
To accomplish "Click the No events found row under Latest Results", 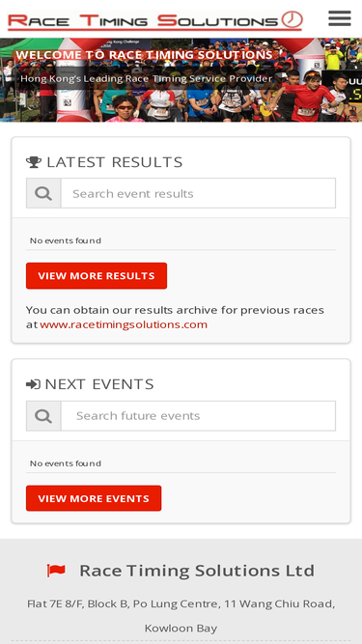I will tap(181, 240).
